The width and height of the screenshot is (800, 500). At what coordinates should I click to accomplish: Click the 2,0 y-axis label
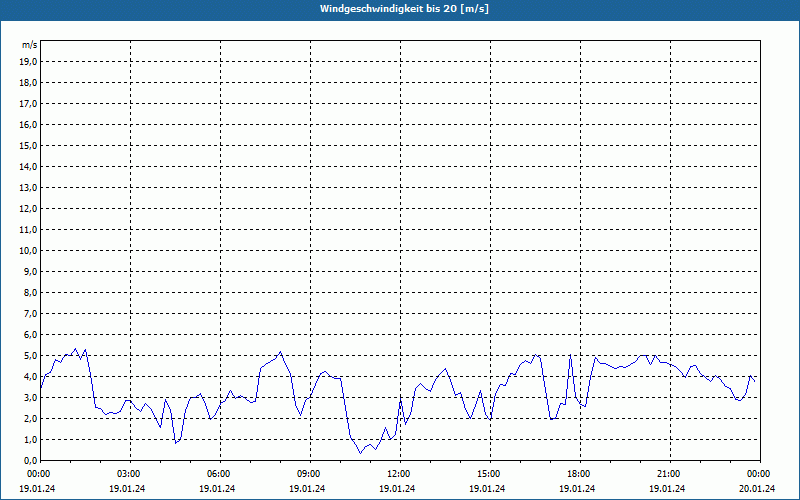click(x=31, y=418)
